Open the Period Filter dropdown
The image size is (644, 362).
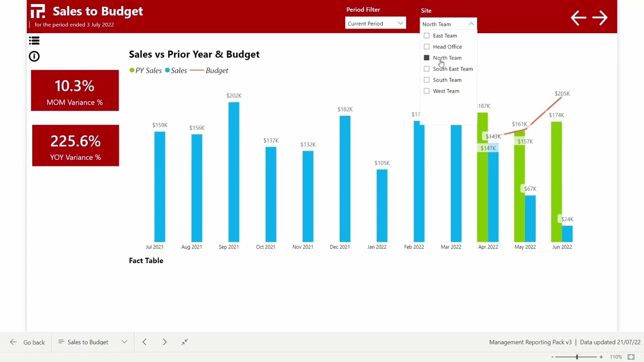coord(375,24)
